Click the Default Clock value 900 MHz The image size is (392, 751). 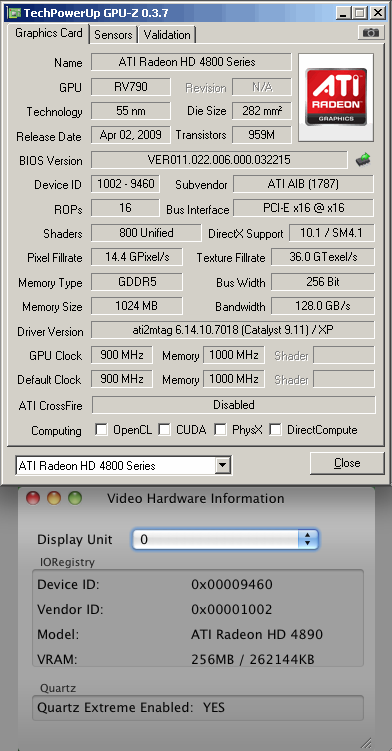pos(122,379)
